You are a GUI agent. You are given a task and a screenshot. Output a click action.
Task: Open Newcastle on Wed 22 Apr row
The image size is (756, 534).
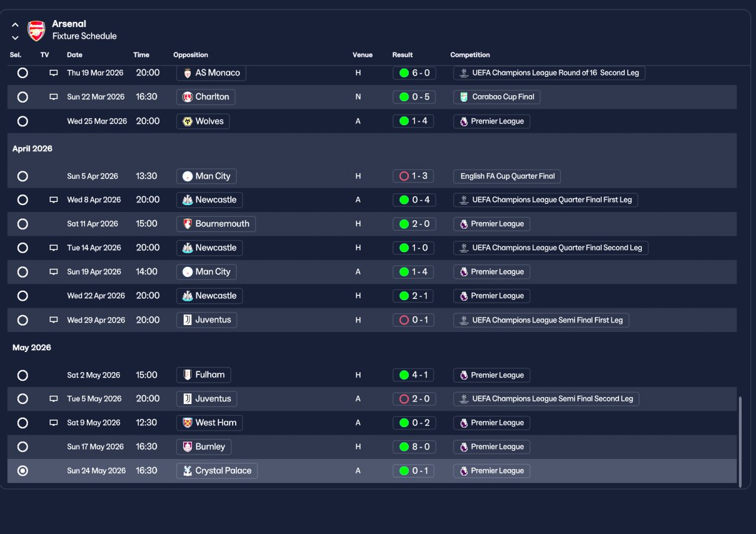click(210, 296)
